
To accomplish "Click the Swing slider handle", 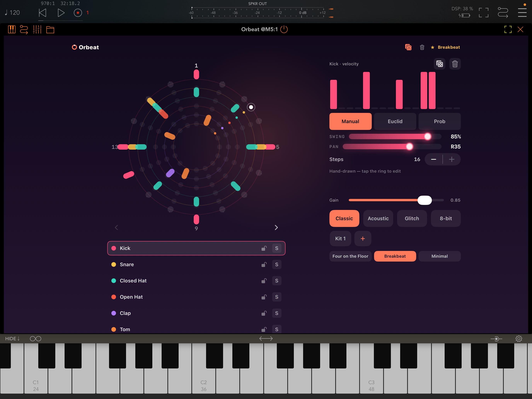I will [428, 137].
